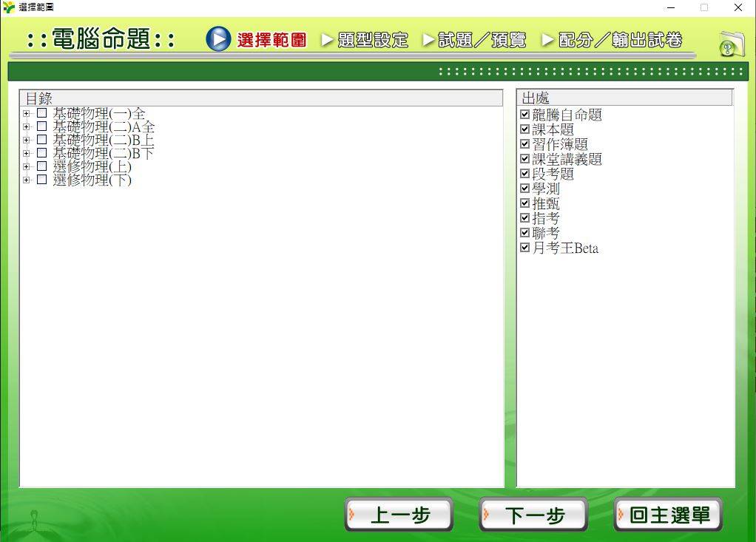Image resolution: width=756 pixels, height=542 pixels.
Task: Select the 基礎物理(二)A全 tree label
Action: [104, 126]
